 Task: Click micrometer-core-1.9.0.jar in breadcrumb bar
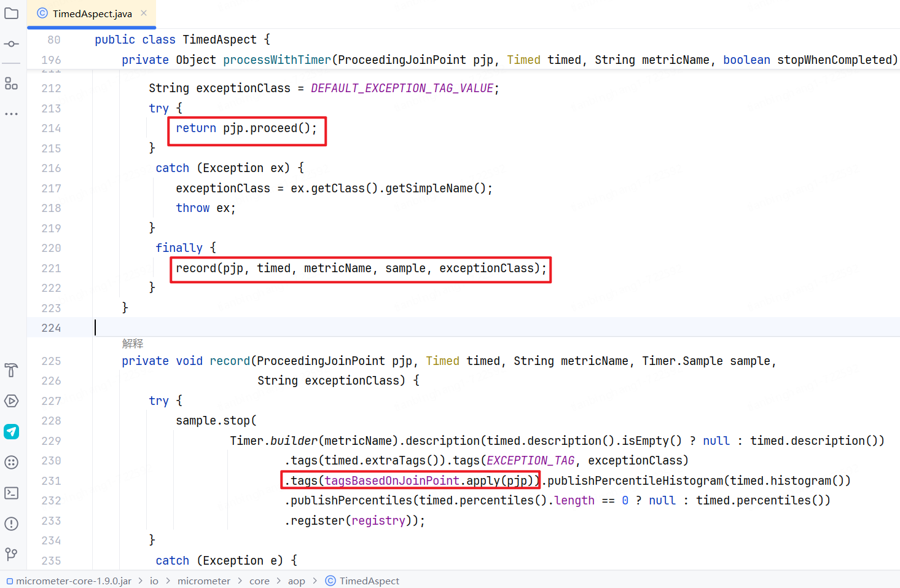[73, 581]
